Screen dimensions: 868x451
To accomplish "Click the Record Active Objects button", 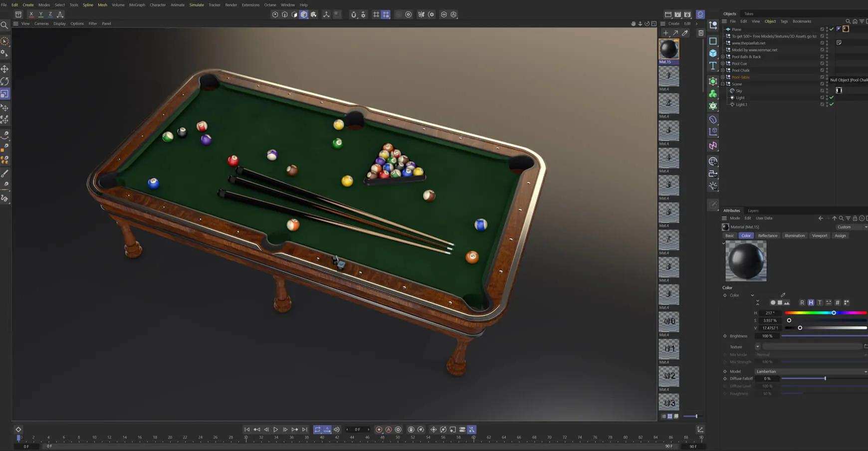I will click(x=379, y=430).
